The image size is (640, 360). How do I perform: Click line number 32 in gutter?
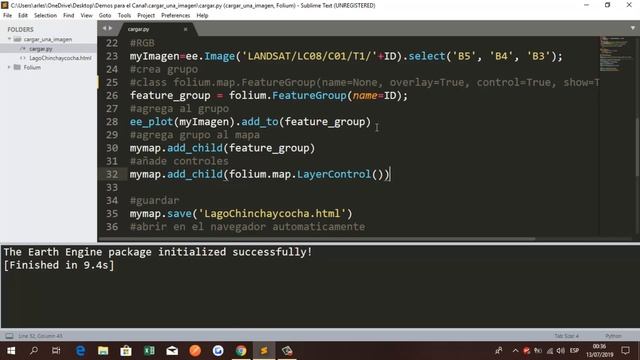pyautogui.click(x=112, y=174)
